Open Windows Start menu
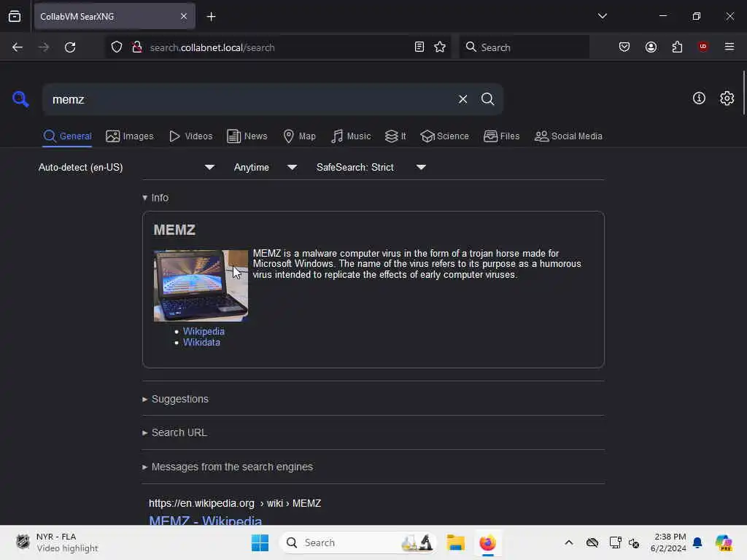The width and height of the screenshot is (747, 560). point(260,542)
